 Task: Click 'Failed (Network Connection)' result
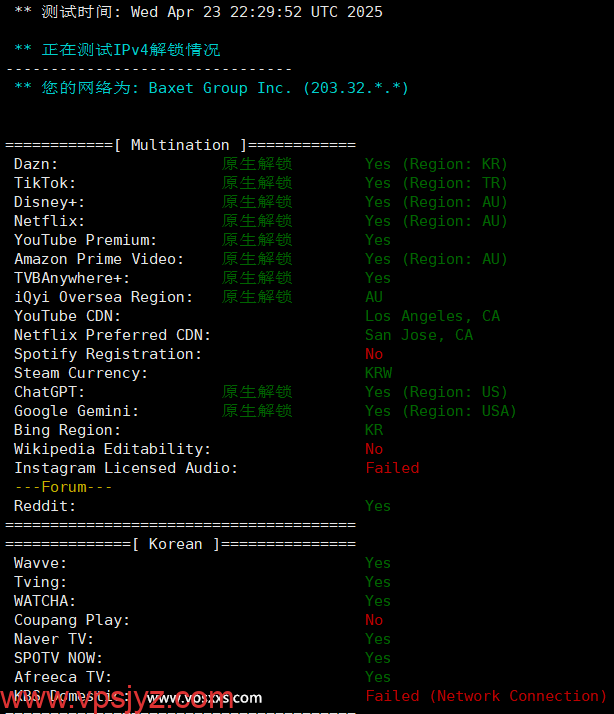click(x=486, y=696)
